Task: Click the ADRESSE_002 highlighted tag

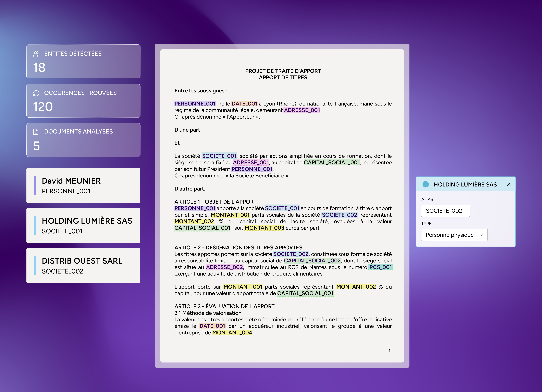Action: pos(224,267)
